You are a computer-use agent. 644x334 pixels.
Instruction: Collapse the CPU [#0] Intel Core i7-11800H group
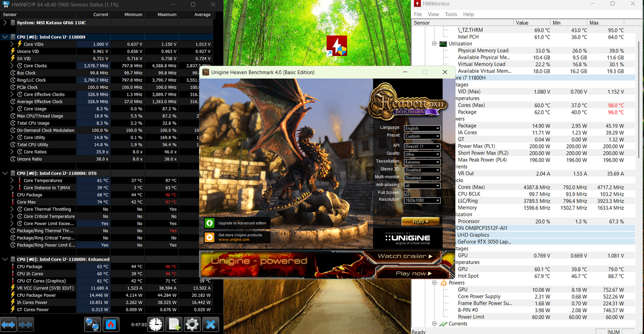coord(6,37)
